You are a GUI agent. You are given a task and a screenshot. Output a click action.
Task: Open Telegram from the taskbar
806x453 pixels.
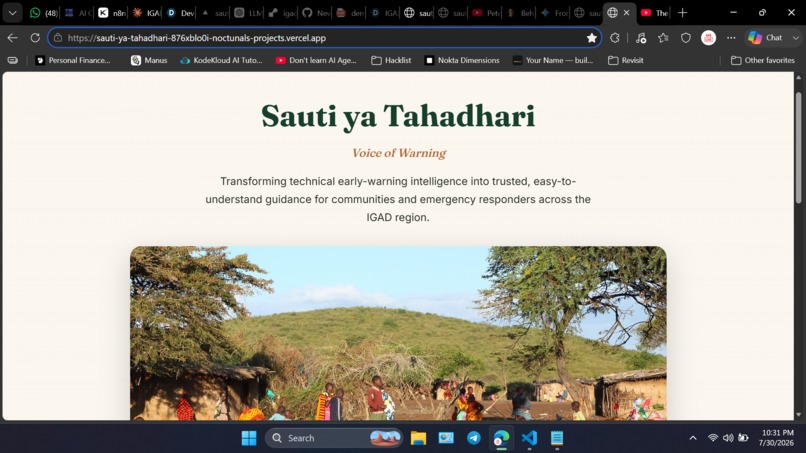click(474, 438)
